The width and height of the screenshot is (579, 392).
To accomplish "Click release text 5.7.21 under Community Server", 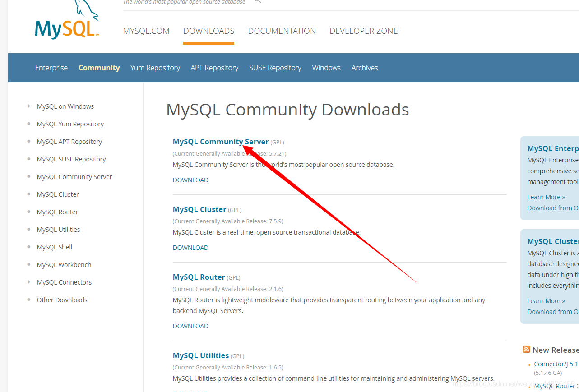I will click(x=277, y=154).
